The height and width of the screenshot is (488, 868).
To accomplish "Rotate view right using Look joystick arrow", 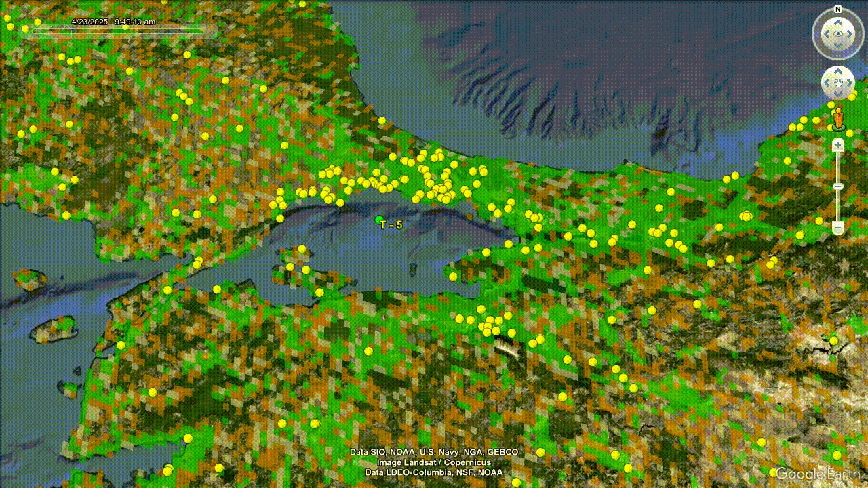I will click(x=851, y=33).
